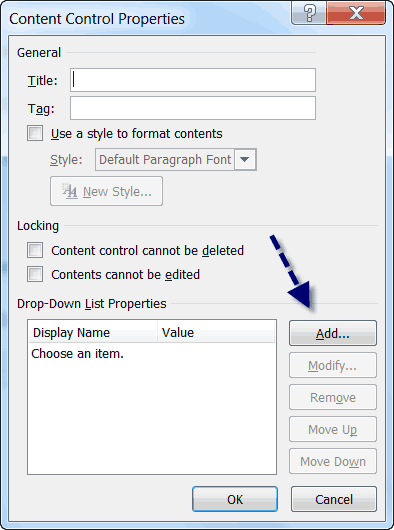Click the New Style button icon
Screen dimensions: 394x530
click(x=70, y=191)
